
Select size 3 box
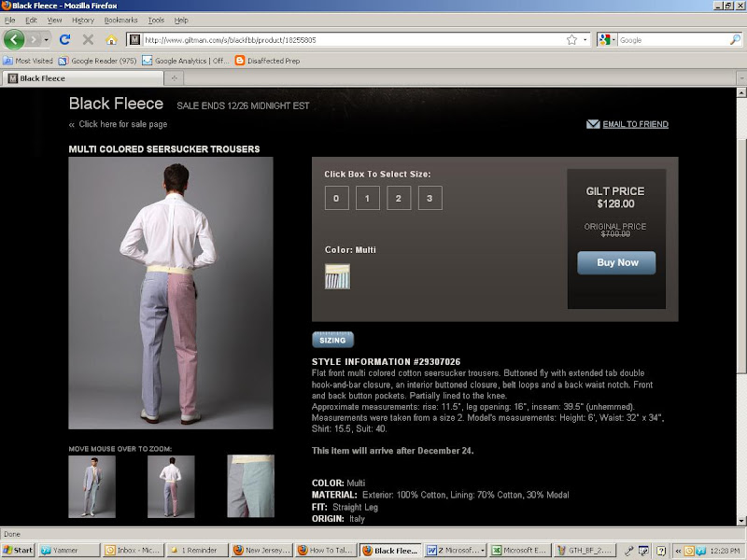tap(430, 198)
